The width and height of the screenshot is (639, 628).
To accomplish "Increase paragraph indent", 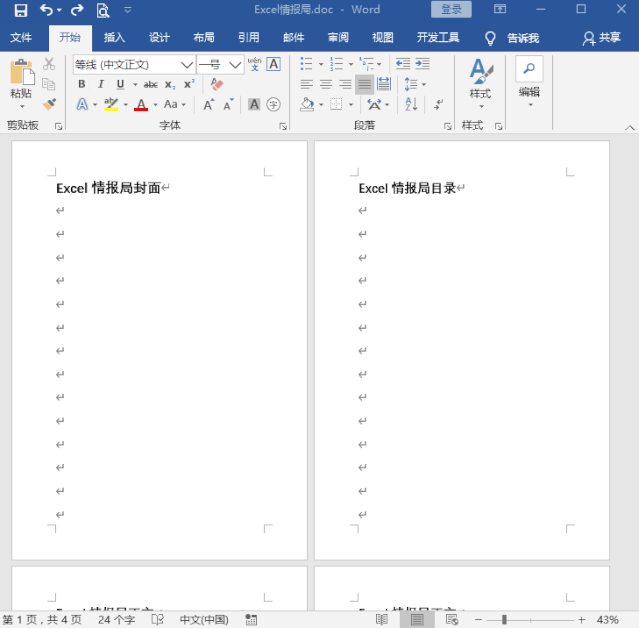I will pos(422,64).
